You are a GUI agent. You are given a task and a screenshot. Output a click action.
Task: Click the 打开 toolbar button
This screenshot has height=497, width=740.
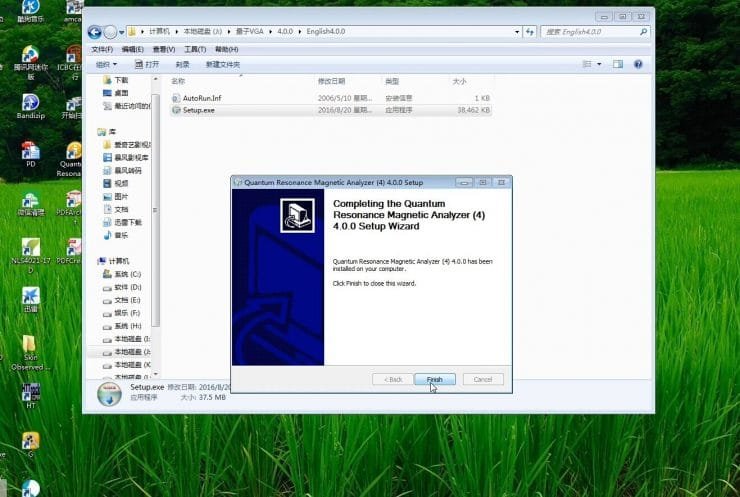[147, 64]
